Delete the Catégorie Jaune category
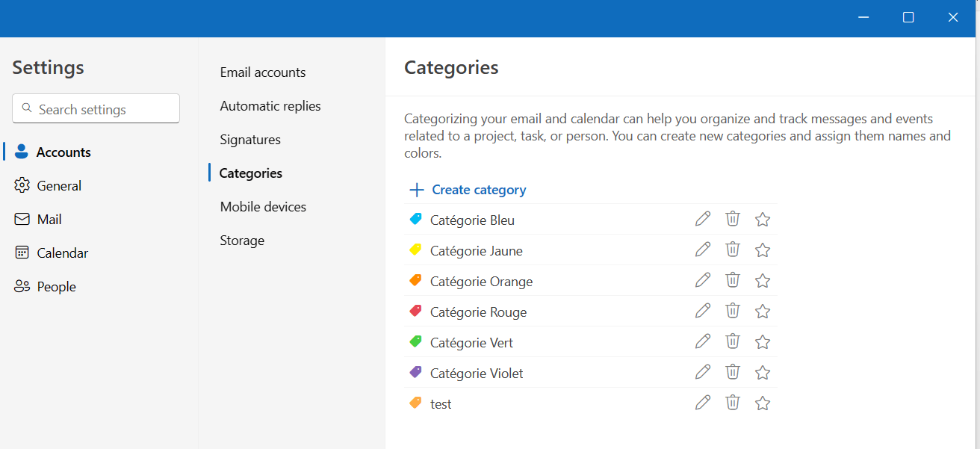The height and width of the screenshot is (449, 980). pos(733,250)
